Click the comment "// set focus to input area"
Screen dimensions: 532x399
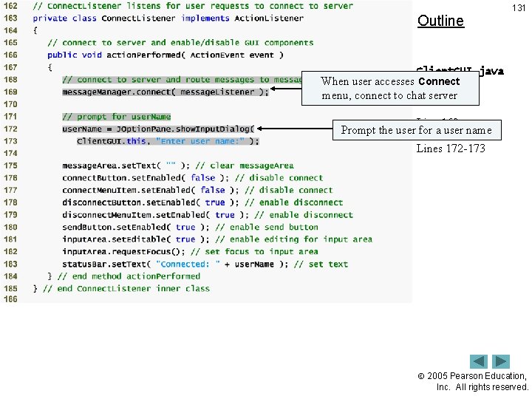tap(254, 252)
